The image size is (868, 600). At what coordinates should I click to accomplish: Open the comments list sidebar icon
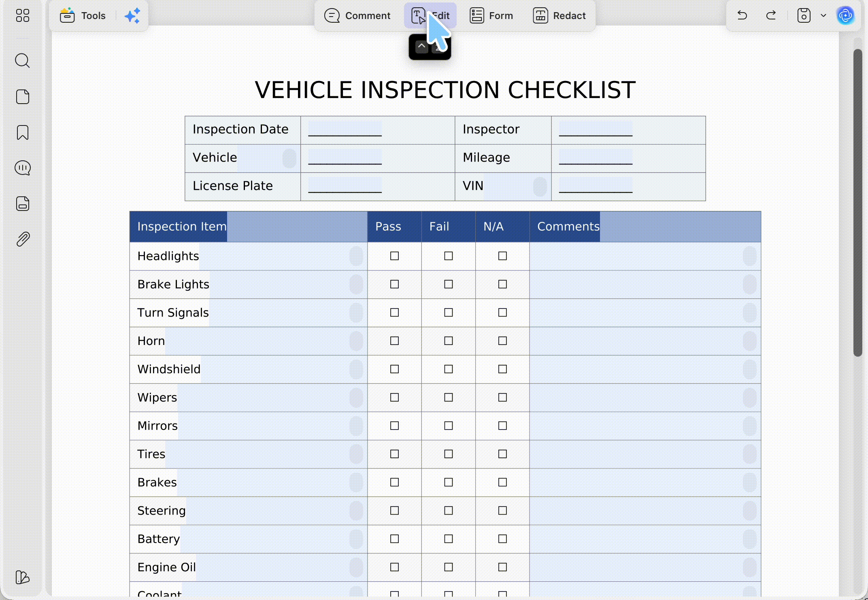pyautogui.click(x=23, y=168)
